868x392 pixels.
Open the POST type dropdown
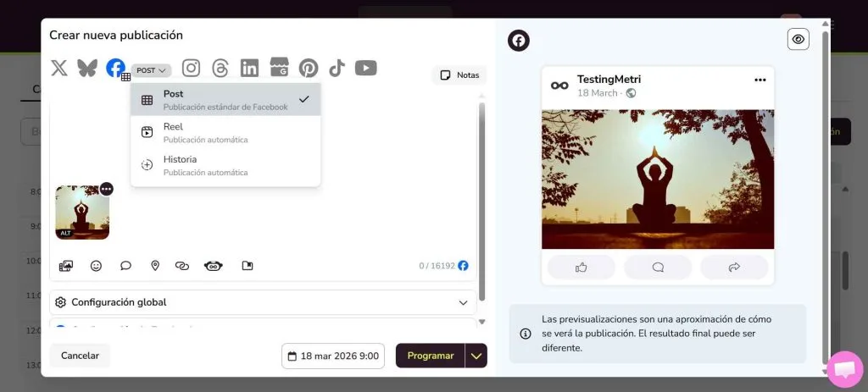(151, 70)
